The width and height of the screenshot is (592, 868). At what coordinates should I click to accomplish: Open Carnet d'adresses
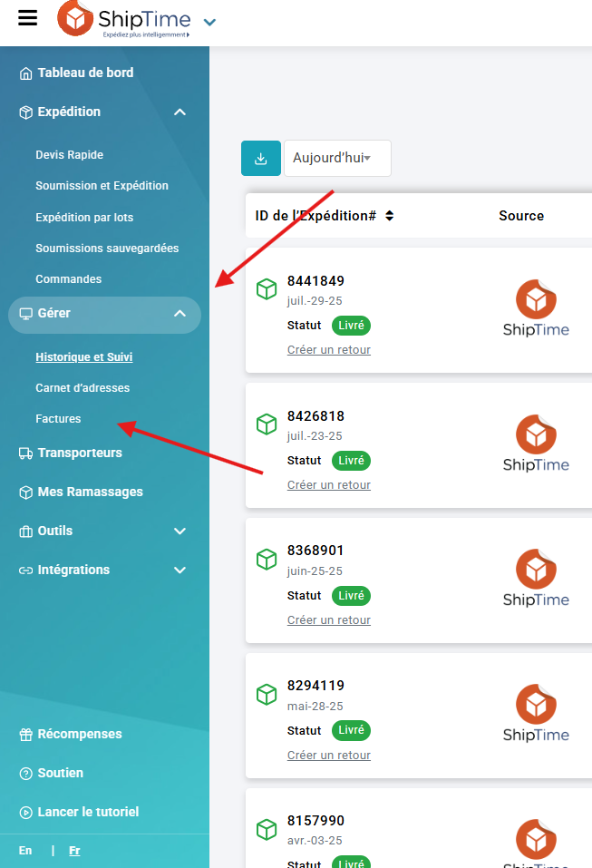coord(82,387)
